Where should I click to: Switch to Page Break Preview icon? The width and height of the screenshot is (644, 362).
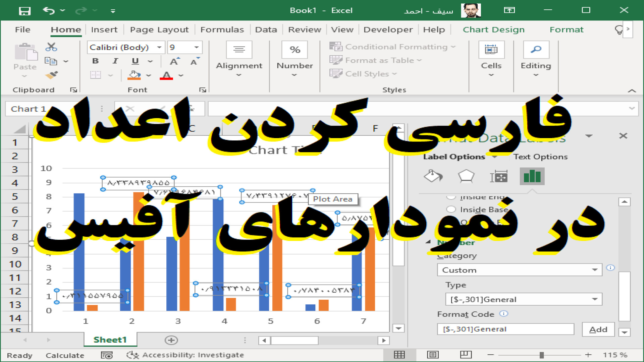click(466, 355)
